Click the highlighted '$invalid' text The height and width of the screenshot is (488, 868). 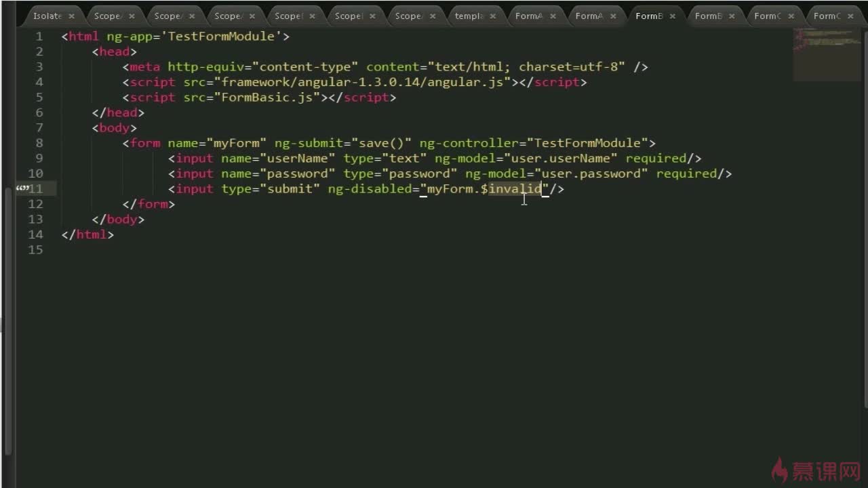pyautogui.click(x=511, y=188)
